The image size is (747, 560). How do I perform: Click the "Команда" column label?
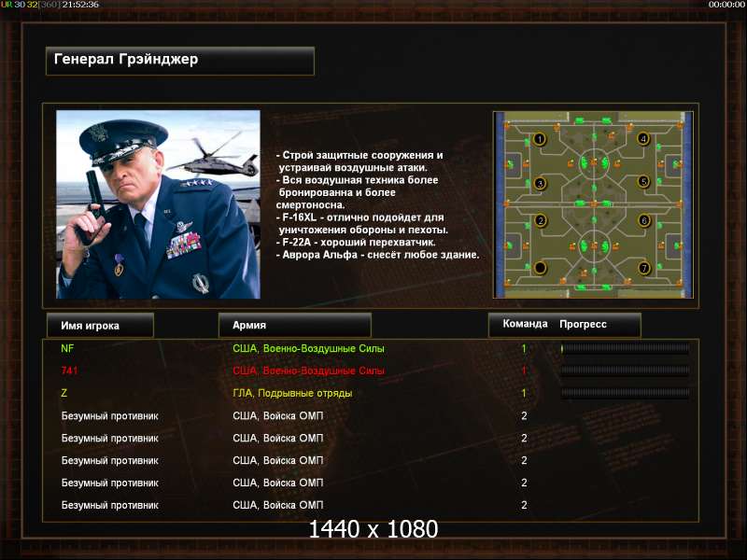pyautogui.click(x=525, y=324)
